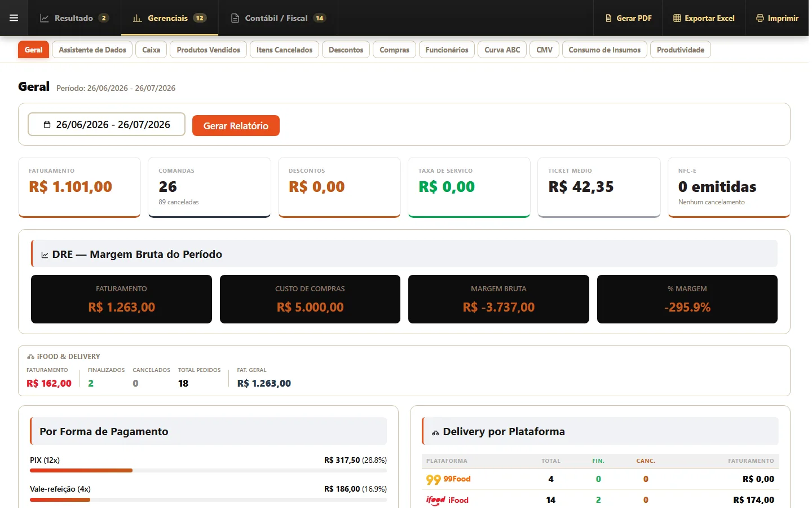Open the Curva ABC tab
The image size is (812, 508).
pyautogui.click(x=502, y=50)
